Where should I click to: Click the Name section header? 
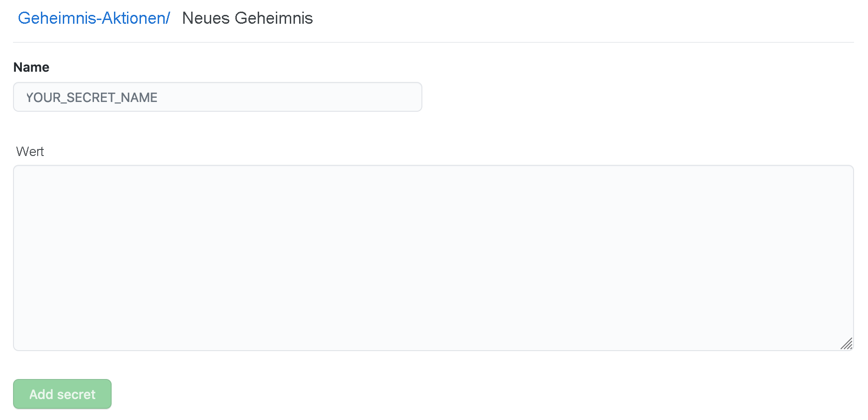pos(31,67)
